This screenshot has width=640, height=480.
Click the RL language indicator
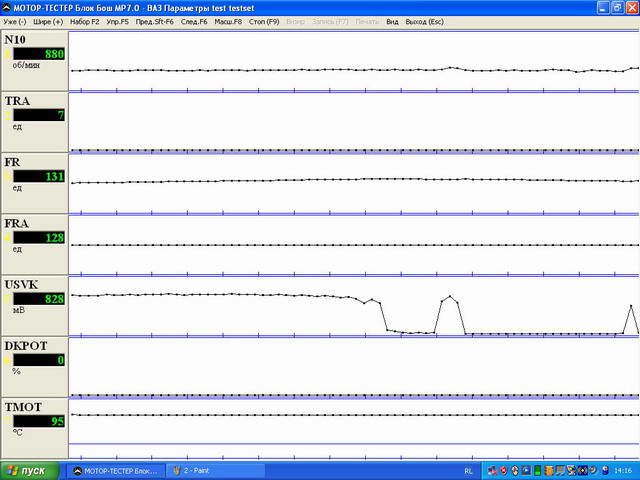click(x=469, y=471)
